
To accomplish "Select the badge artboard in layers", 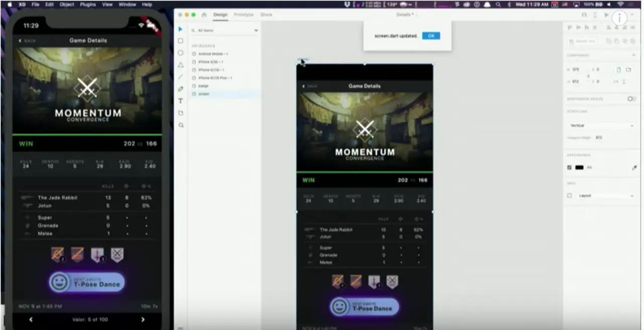I will tap(203, 86).
